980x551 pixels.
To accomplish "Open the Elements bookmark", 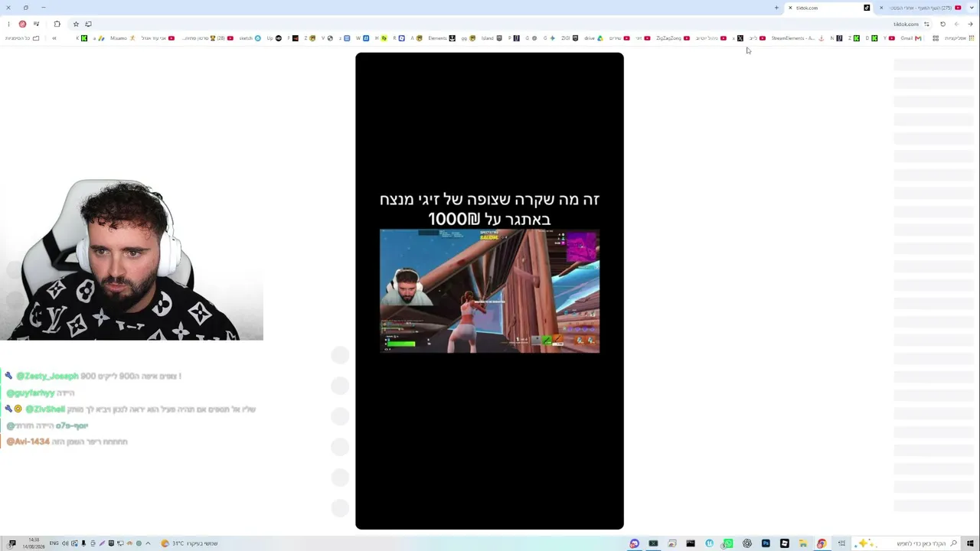I will tap(442, 38).
